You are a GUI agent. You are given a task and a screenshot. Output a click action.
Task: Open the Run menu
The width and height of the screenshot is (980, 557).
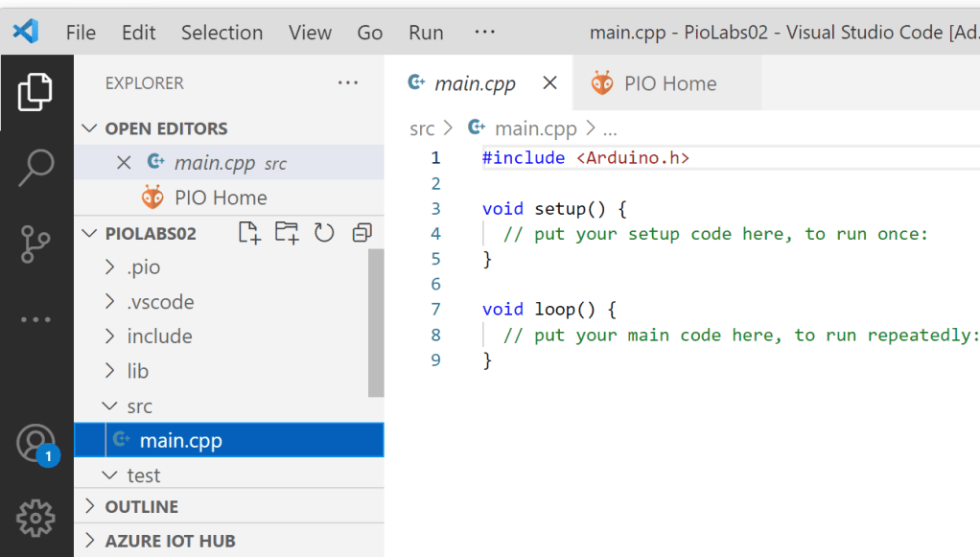click(425, 32)
